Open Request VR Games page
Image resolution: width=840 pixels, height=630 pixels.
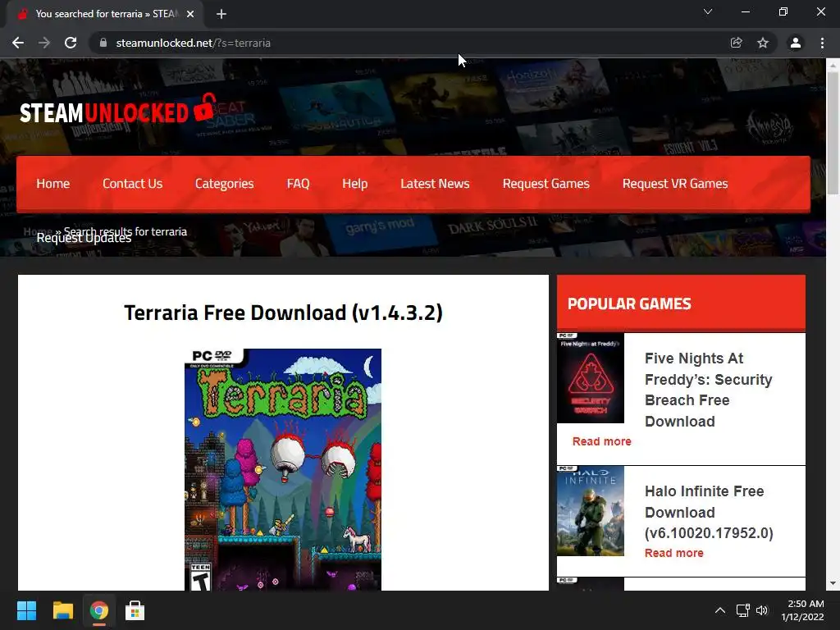(x=675, y=184)
